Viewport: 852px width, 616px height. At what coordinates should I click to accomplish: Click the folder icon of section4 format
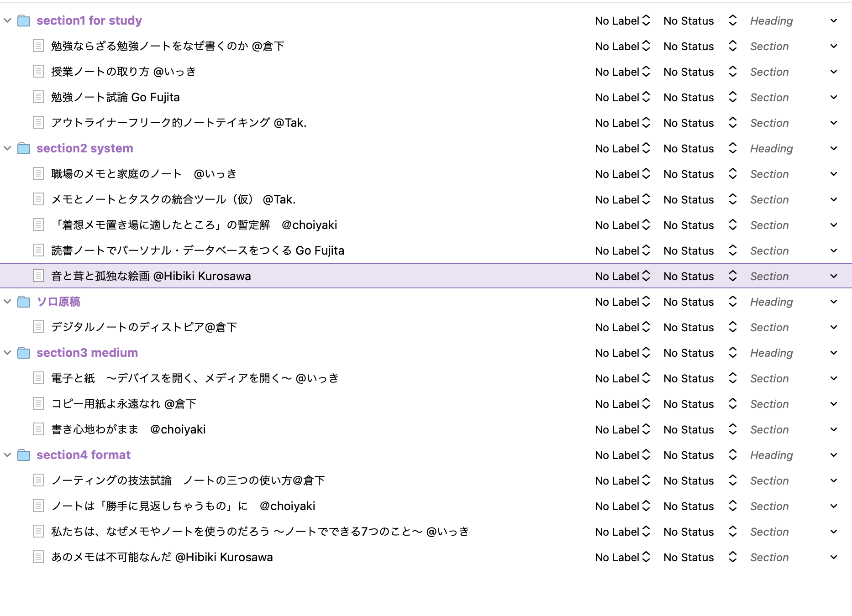tap(24, 454)
